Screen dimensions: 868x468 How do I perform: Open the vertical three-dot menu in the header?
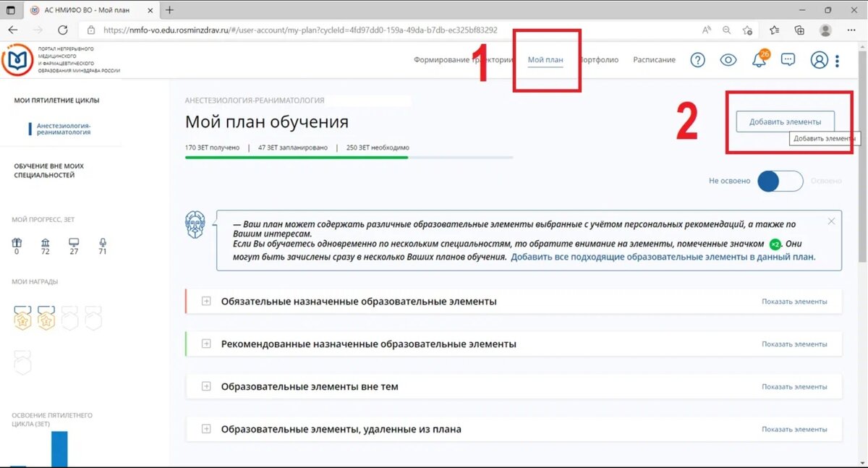(838, 60)
